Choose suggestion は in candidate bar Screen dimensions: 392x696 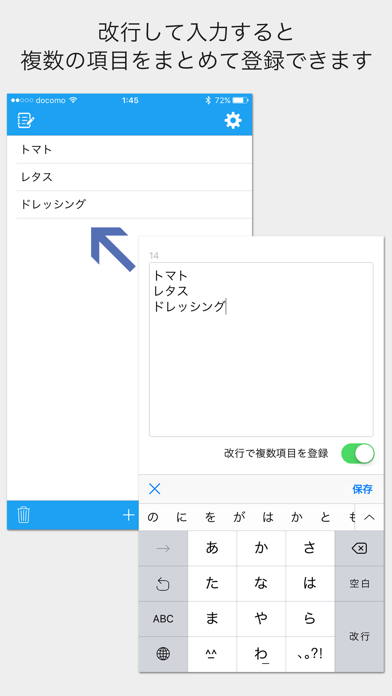click(268, 517)
